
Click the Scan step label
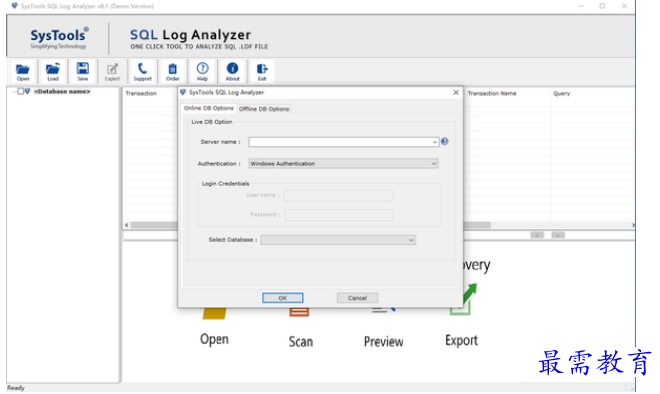pos(301,341)
